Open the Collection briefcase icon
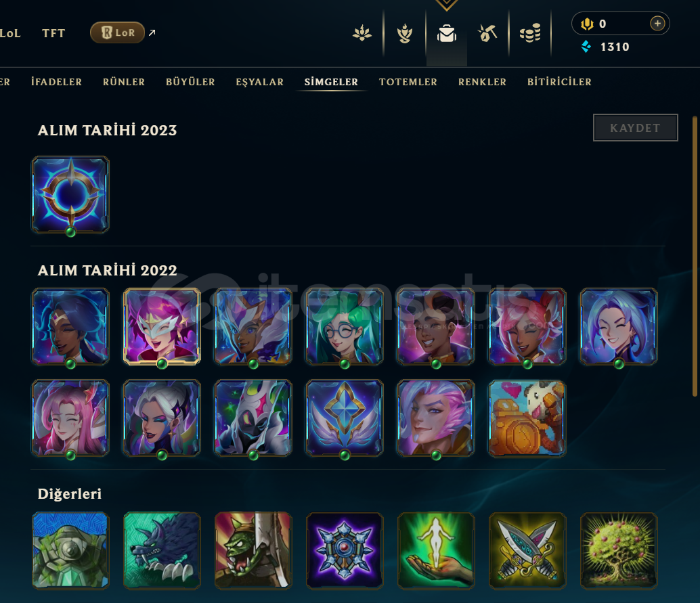The width and height of the screenshot is (700, 603). pos(446,33)
